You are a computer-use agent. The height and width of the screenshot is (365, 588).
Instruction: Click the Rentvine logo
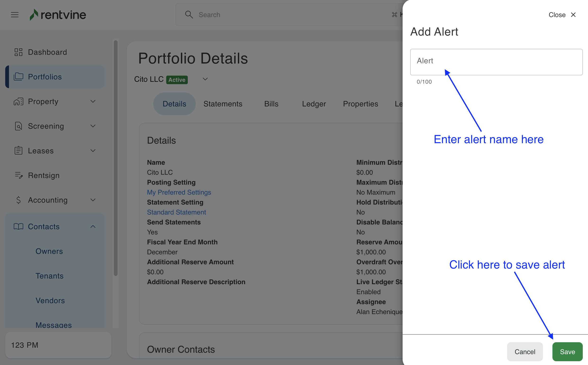tap(58, 15)
